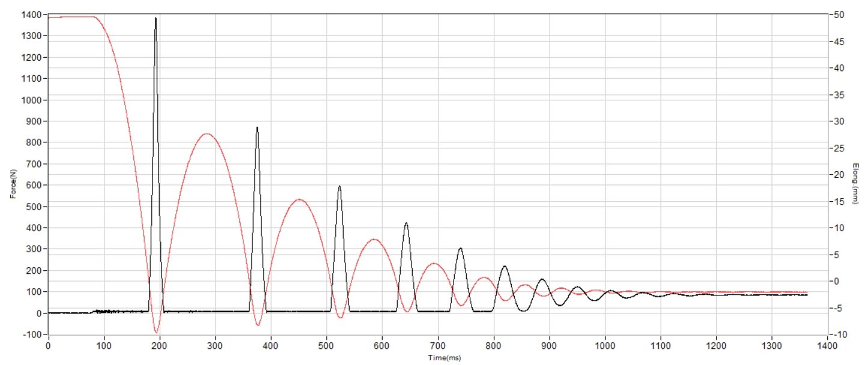Pick the 500 tick on the Time axis

tap(326, 346)
